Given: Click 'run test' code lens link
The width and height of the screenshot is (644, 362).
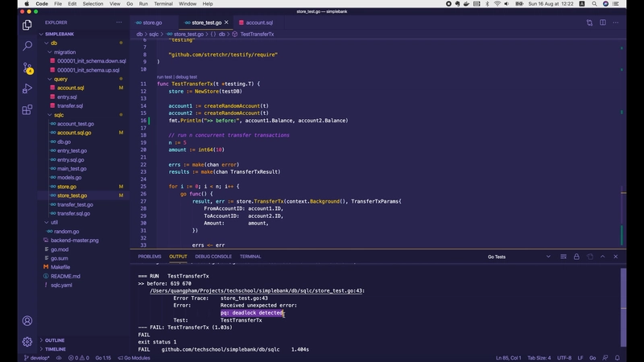Looking at the screenshot, I should click(x=165, y=76).
